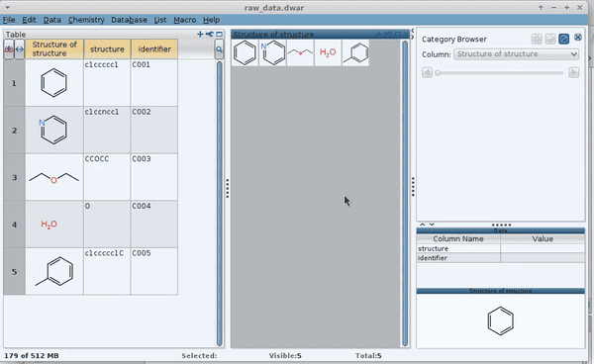Remove the Category Browser filter with the X icon
Screen dimensions: 594x364
tap(578, 37)
